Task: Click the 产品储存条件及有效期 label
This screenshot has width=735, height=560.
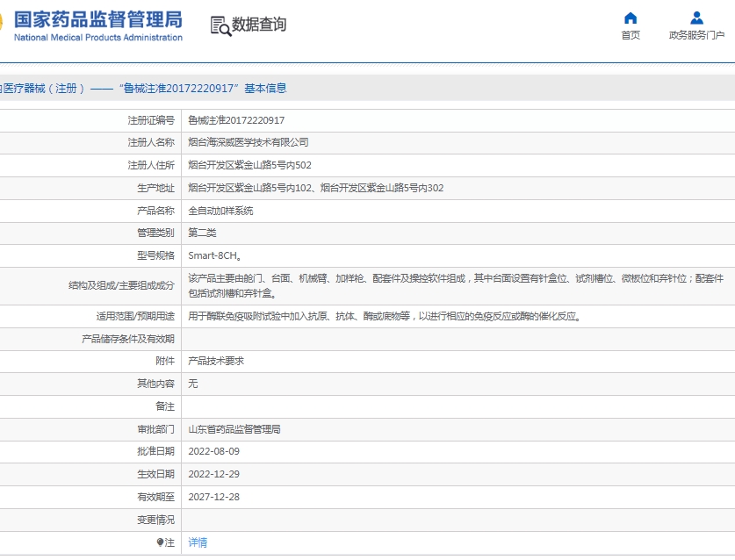Action: (x=128, y=339)
